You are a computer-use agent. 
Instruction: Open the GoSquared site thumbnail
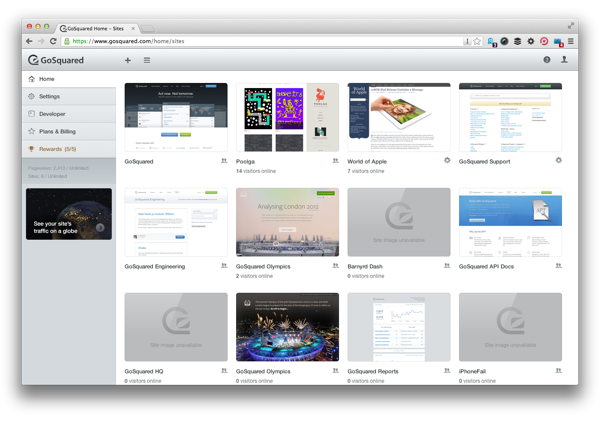[176, 117]
